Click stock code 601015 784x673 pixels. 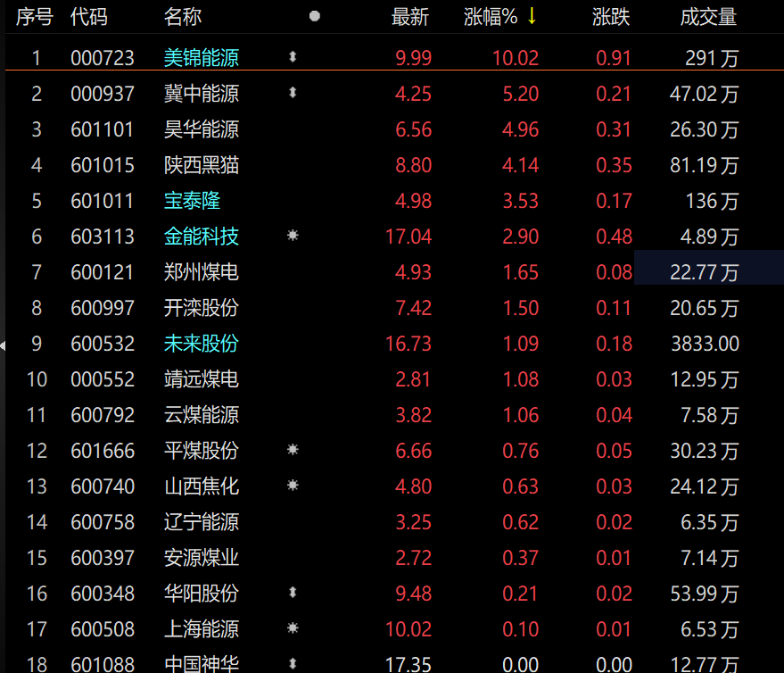[x=103, y=165]
